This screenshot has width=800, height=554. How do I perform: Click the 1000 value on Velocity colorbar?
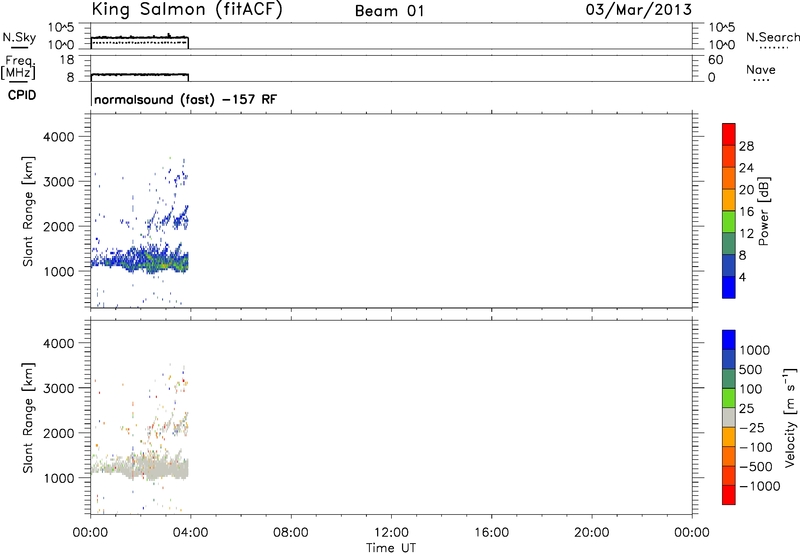pyautogui.click(x=754, y=350)
